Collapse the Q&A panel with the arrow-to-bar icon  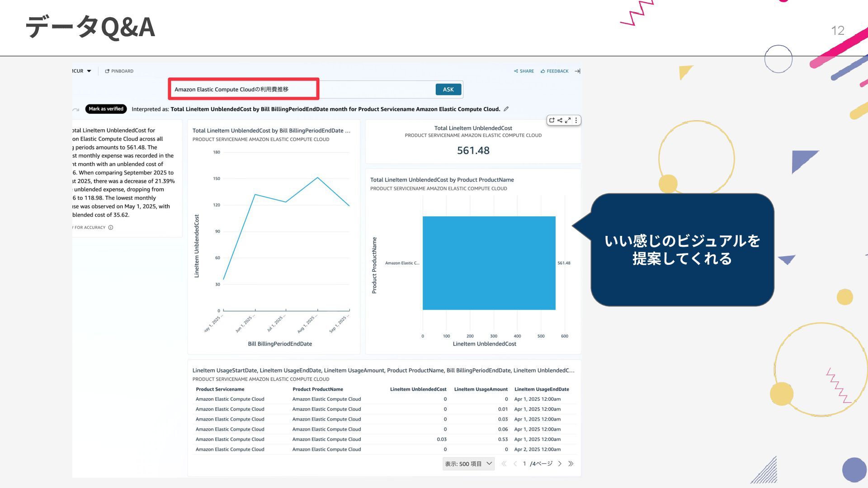[577, 71]
